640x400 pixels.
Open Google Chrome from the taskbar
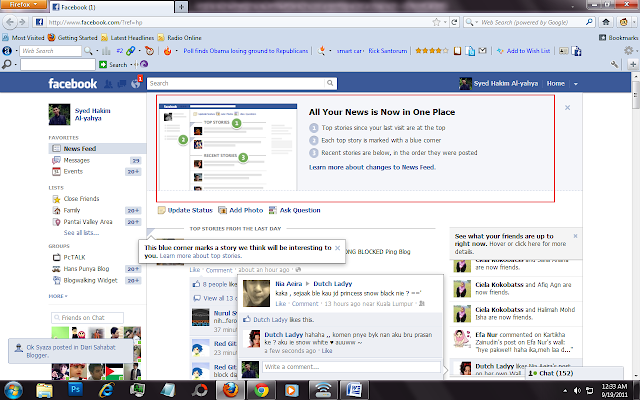coord(262,390)
